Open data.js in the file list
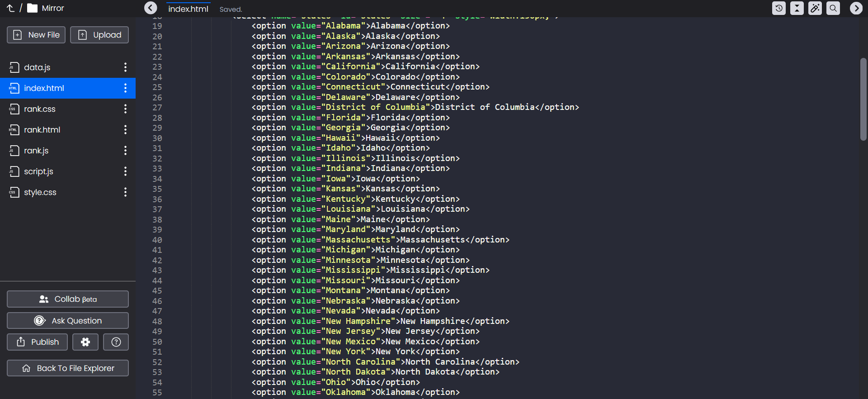 (68, 67)
